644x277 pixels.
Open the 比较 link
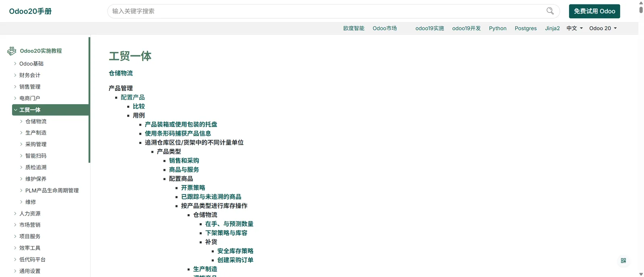click(x=139, y=106)
